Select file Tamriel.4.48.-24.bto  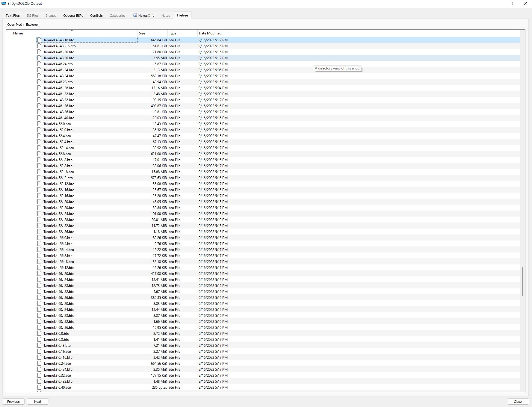(x=59, y=70)
